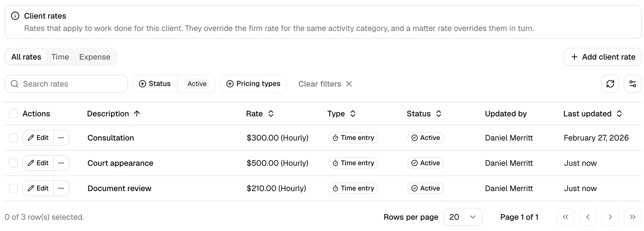Edit the Consultation rate
Screen dimensions: 644x231
coord(38,138)
